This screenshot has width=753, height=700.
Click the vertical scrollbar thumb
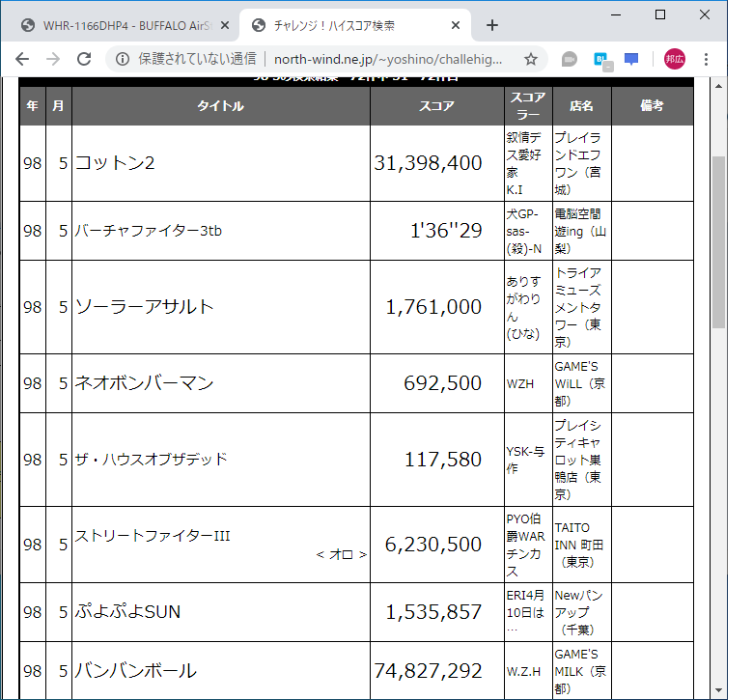pyautogui.click(x=718, y=242)
